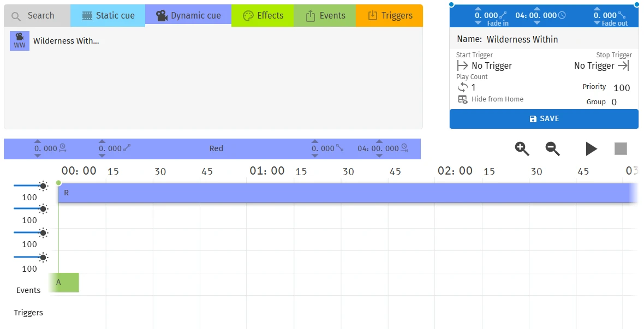Decrease fade out value in Red clip bar
The height and width of the screenshot is (329, 644).
(314, 155)
